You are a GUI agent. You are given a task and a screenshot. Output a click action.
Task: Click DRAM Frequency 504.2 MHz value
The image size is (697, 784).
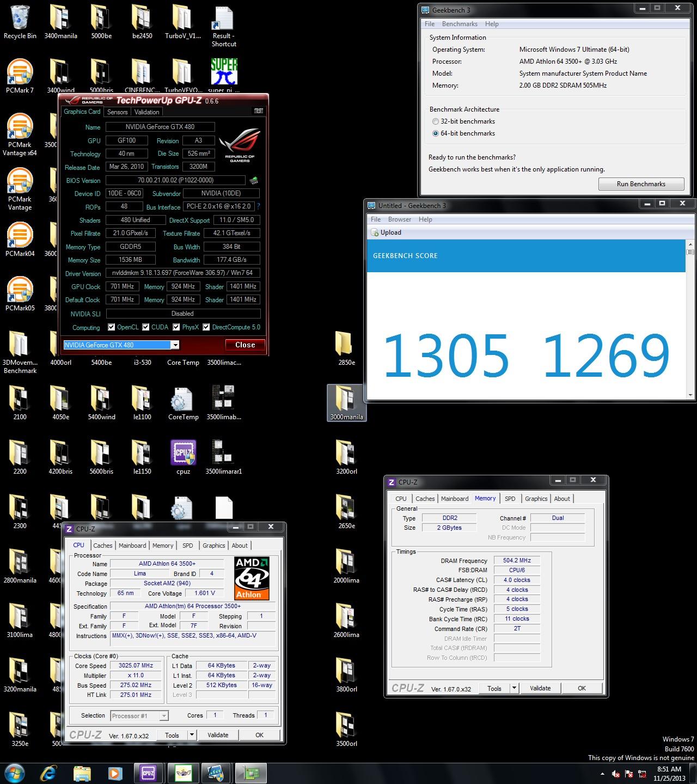(517, 560)
